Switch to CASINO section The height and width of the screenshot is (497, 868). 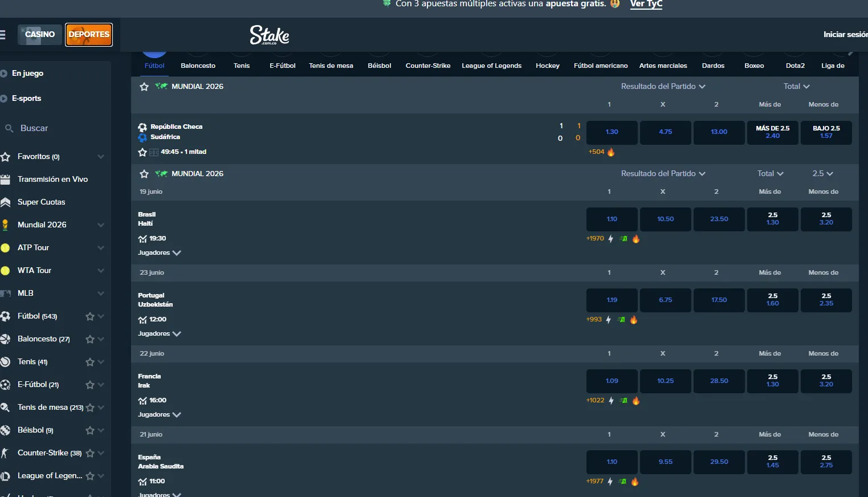coord(40,35)
